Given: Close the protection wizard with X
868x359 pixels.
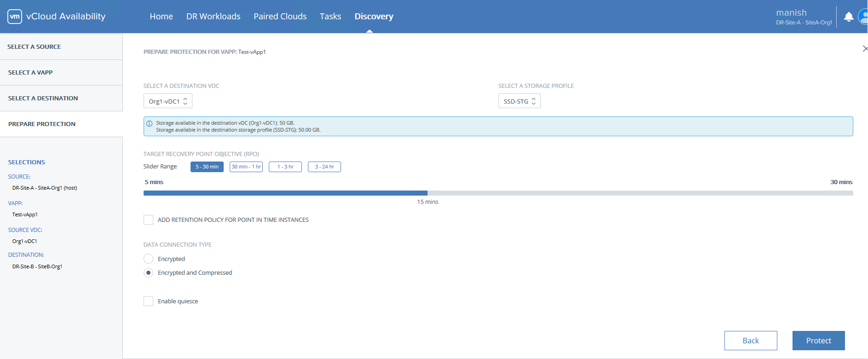Looking at the screenshot, I should point(865,48).
